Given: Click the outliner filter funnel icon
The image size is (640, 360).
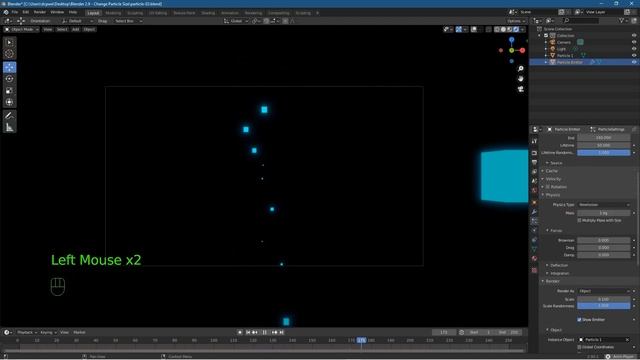Looking at the screenshot, I should click(x=622, y=20).
